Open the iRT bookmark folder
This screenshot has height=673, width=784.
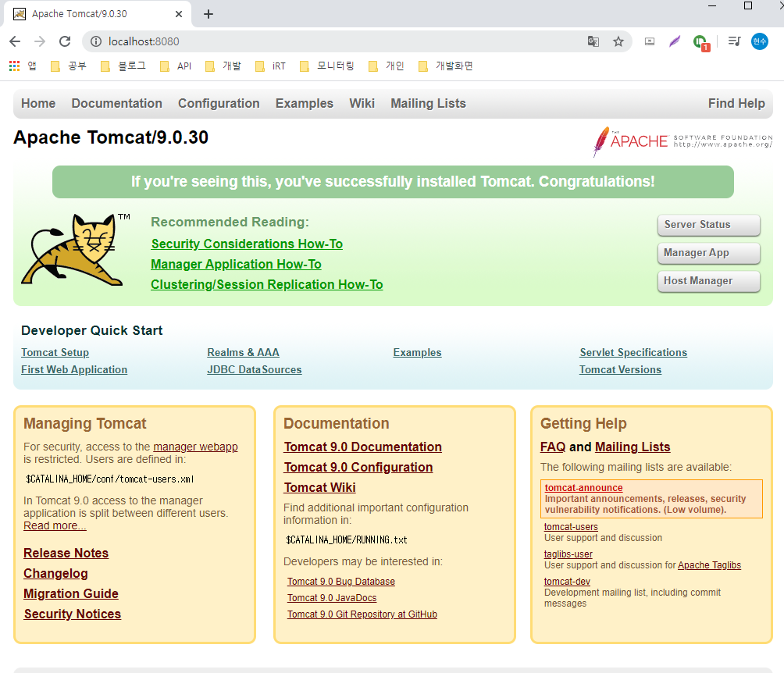[x=270, y=66]
